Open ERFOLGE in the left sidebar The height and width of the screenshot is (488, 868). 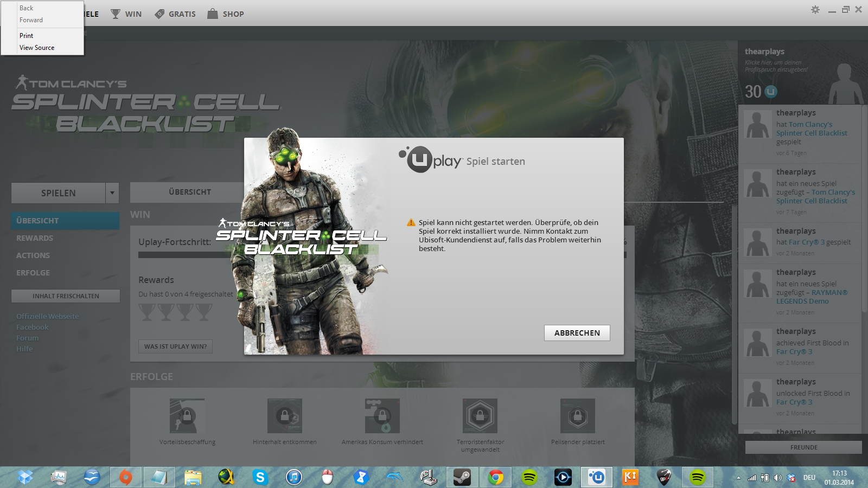pyautogui.click(x=33, y=273)
